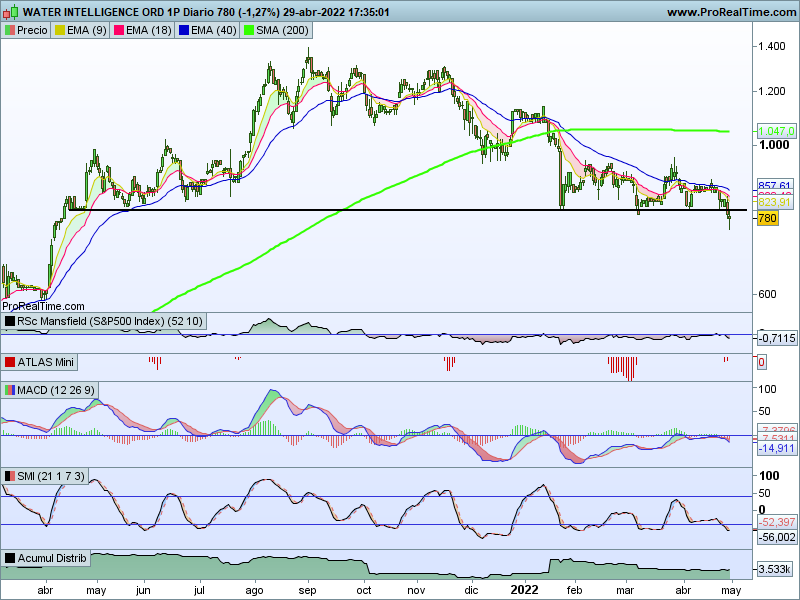Select the blue 857,61 EMA price label

click(774, 185)
